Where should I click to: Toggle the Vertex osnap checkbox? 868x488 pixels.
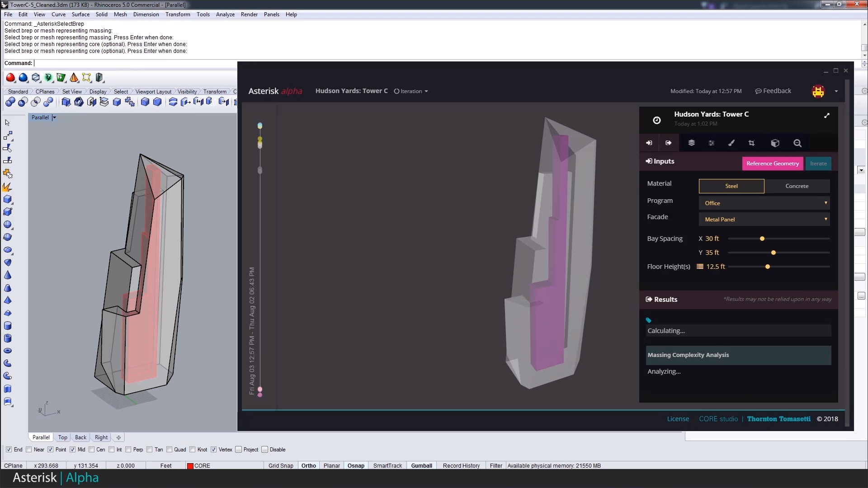214,450
